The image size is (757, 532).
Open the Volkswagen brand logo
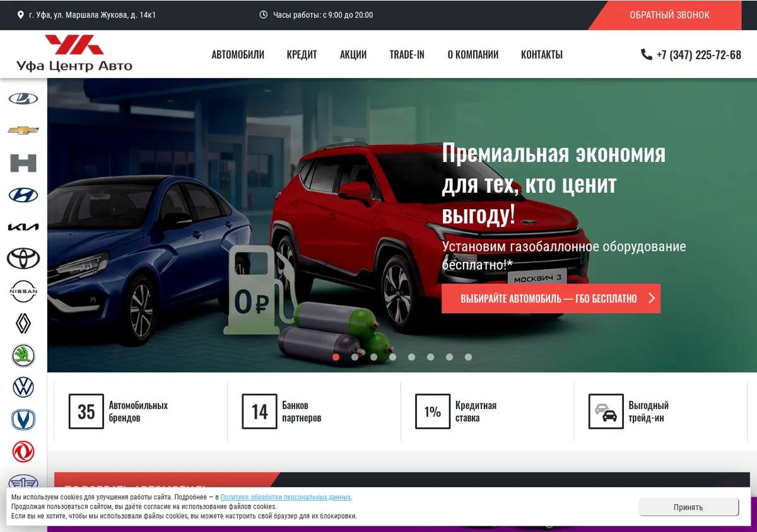(23, 388)
